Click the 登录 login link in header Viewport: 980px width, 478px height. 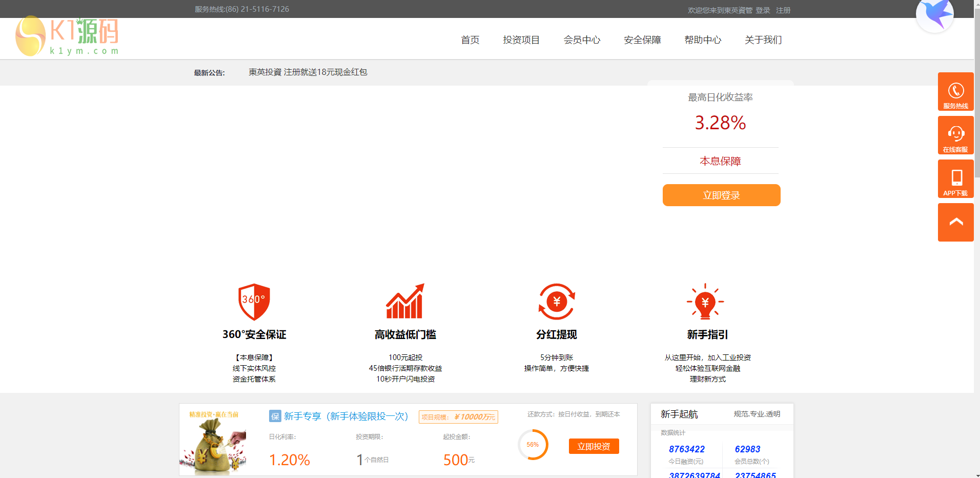click(x=763, y=10)
